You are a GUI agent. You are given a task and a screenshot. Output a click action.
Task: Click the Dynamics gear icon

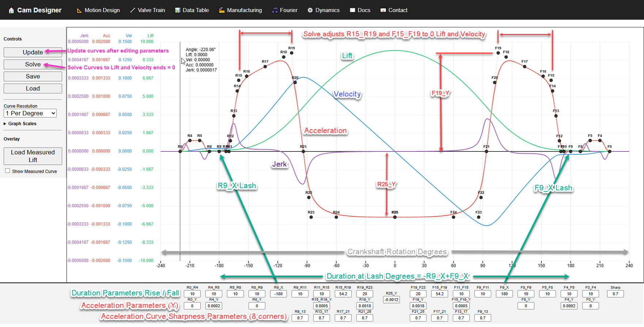pos(310,10)
